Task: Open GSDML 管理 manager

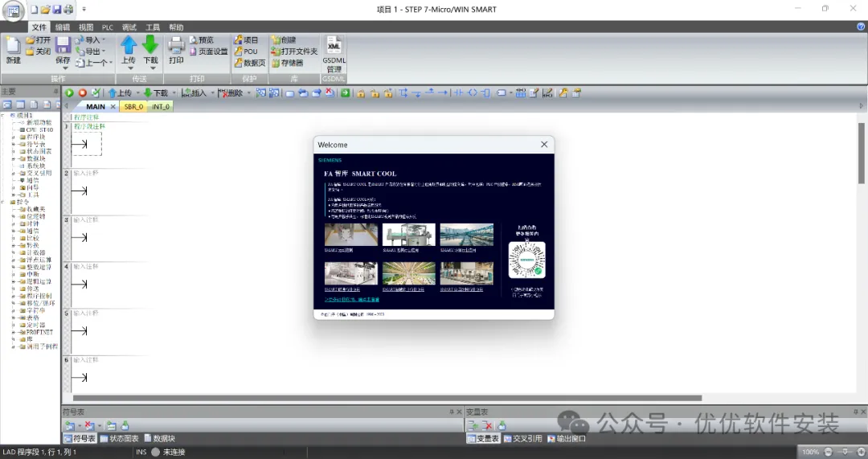Action: coord(334,54)
